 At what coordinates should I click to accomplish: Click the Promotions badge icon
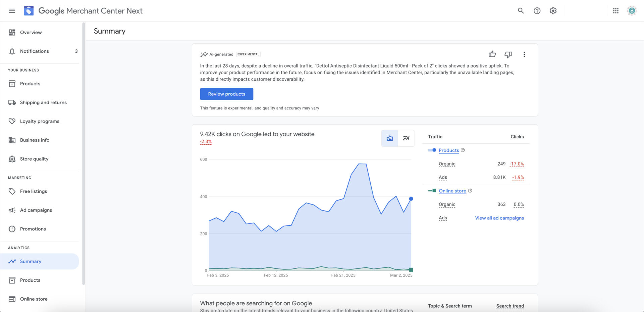click(x=12, y=229)
